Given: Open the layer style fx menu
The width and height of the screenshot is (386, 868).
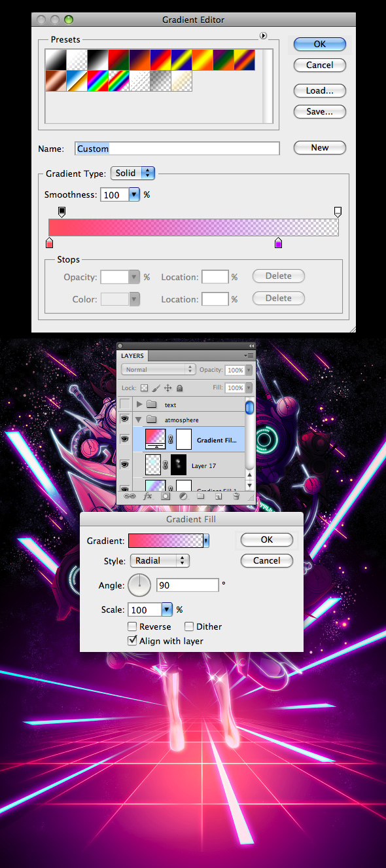Looking at the screenshot, I should tap(147, 497).
